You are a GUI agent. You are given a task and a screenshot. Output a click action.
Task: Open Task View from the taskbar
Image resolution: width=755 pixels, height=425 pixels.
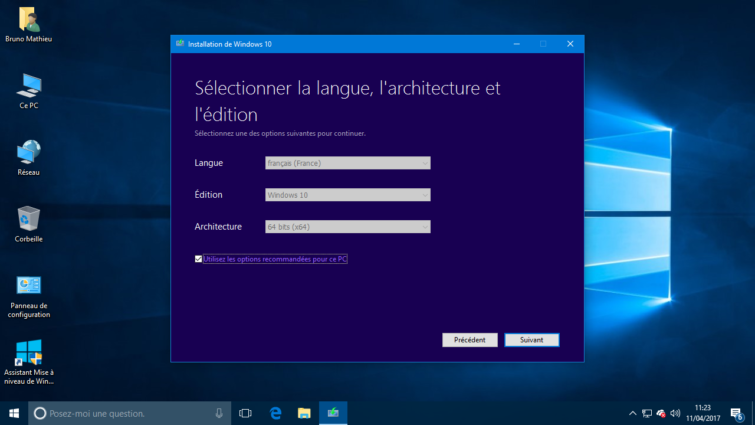(x=245, y=413)
